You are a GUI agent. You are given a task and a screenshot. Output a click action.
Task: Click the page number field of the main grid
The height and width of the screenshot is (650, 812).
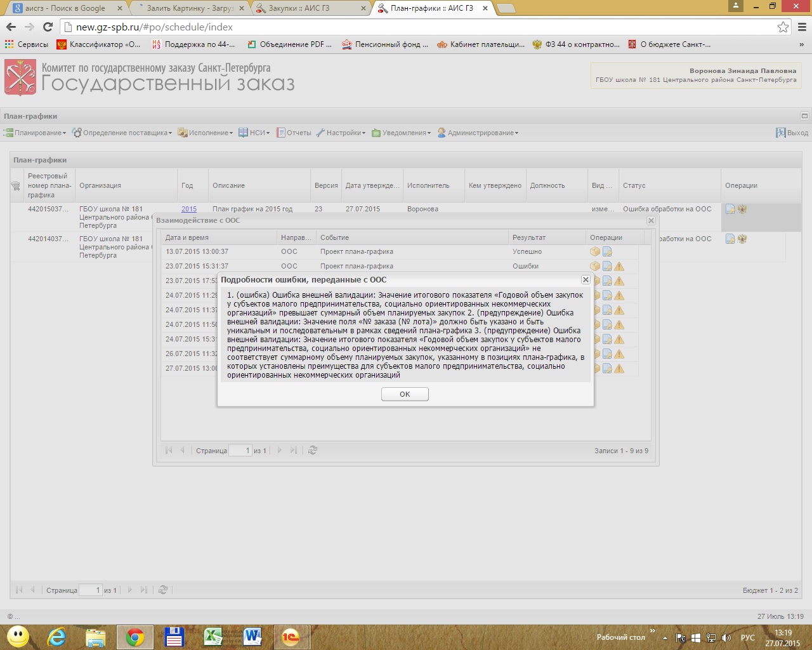[x=90, y=590]
